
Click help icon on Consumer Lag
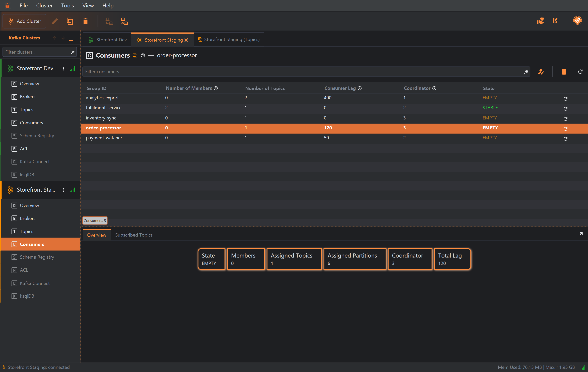[x=360, y=88]
